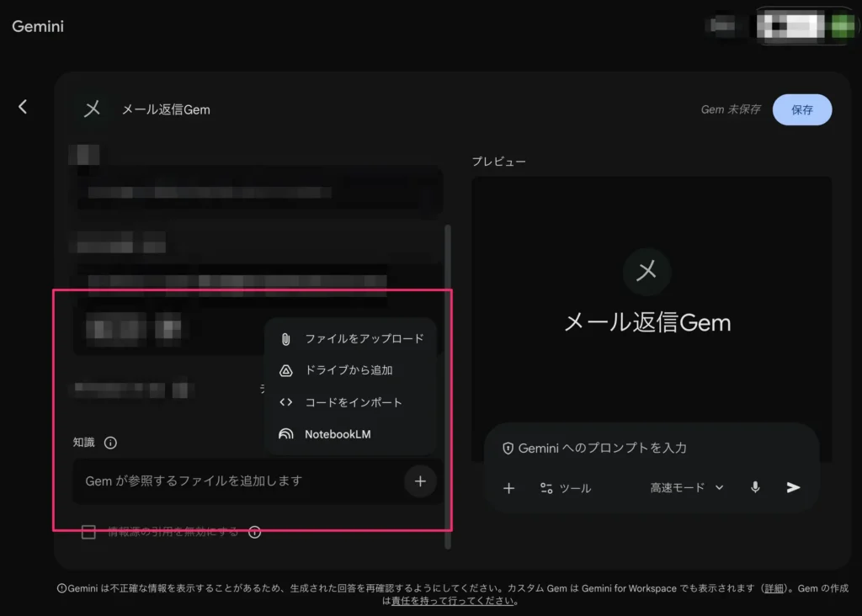Screen dimensions: 862x616
Task: Click the preview Gem avatar circle
Action: (x=646, y=271)
